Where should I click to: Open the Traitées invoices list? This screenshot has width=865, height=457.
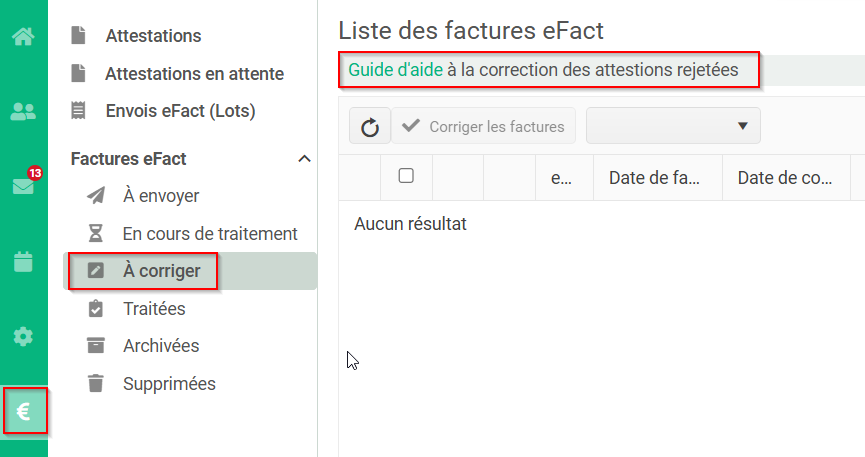[x=154, y=309]
